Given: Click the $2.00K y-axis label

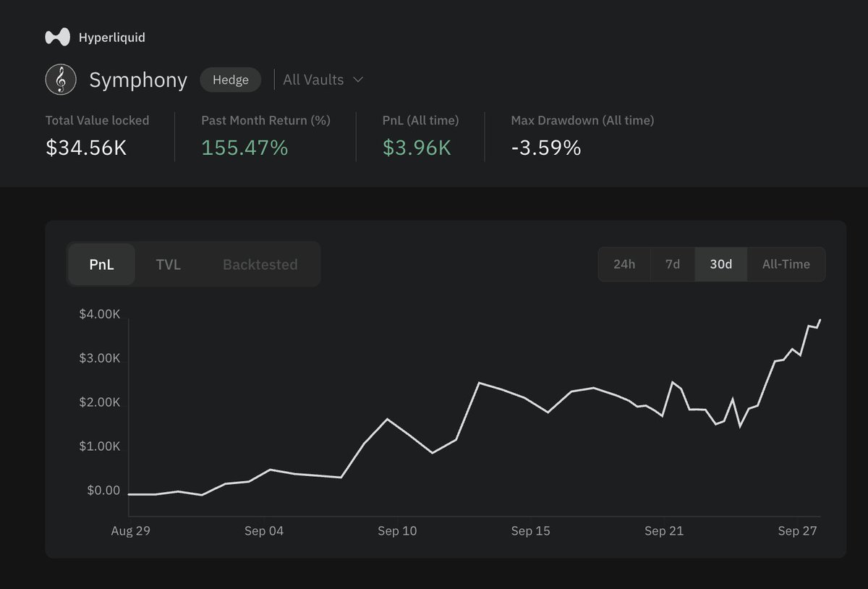Looking at the screenshot, I should click(100, 402).
